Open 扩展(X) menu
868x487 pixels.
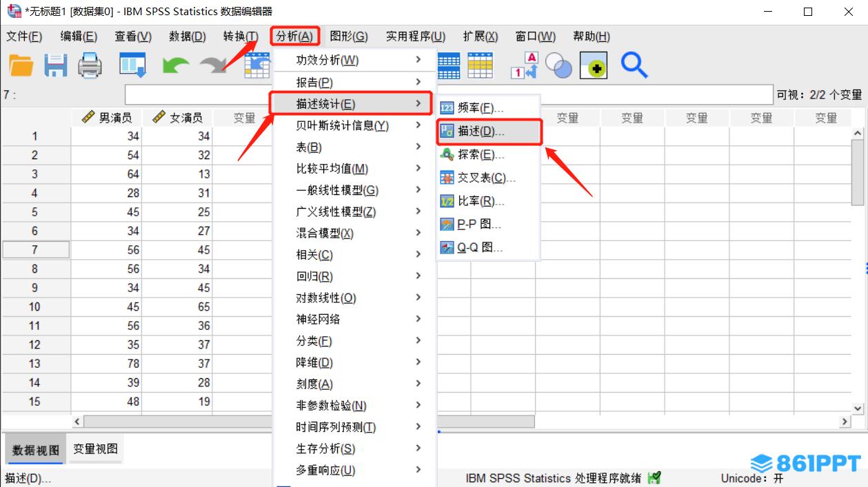click(481, 37)
